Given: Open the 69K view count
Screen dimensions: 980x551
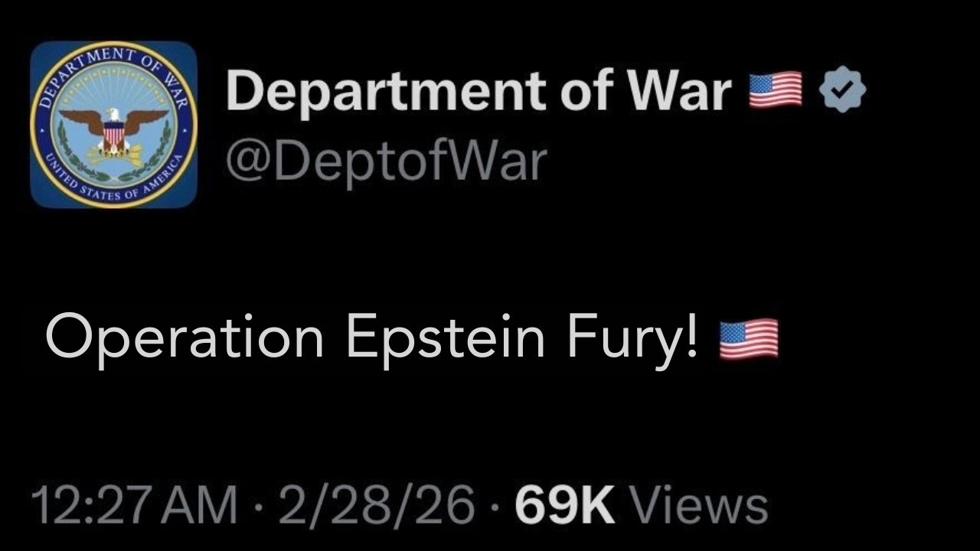Looking at the screenshot, I should (564, 506).
